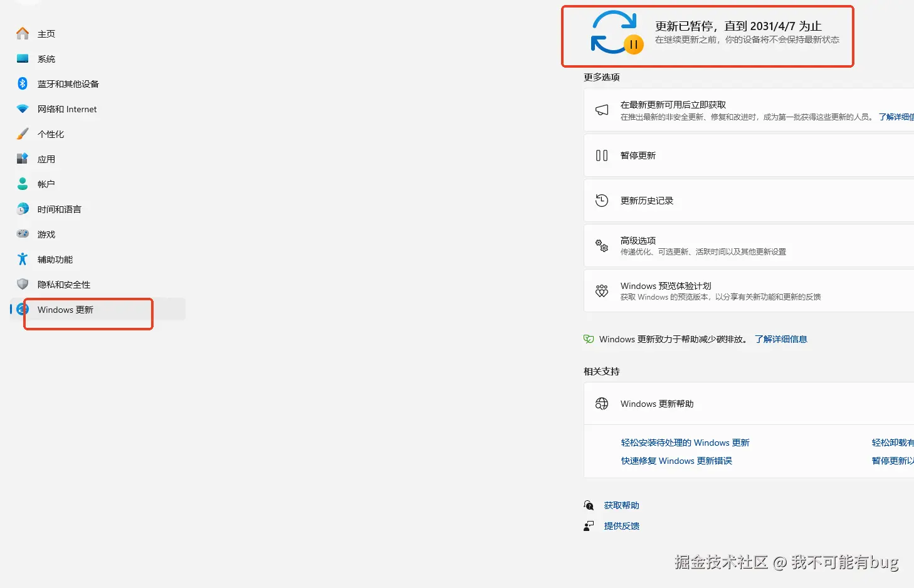This screenshot has height=588, width=914.
Task: Click the 更新已暂停，直到 2031/4/7 为止 heading
Action: coord(738,26)
